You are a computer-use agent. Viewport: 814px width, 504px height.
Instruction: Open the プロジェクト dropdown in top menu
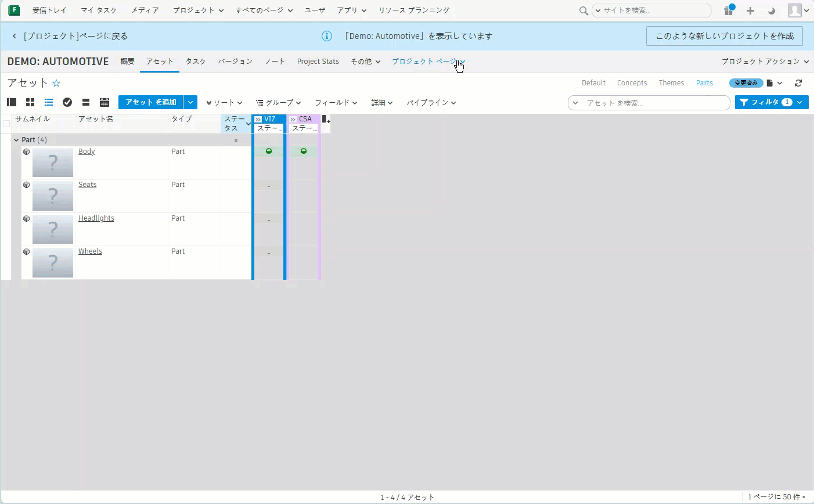click(198, 10)
